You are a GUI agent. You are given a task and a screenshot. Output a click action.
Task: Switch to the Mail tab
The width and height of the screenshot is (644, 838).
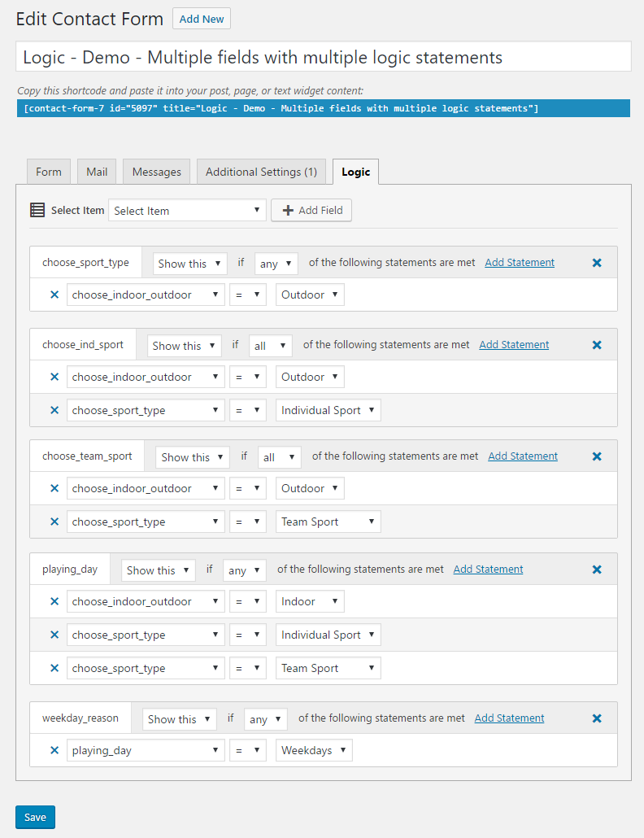point(97,172)
